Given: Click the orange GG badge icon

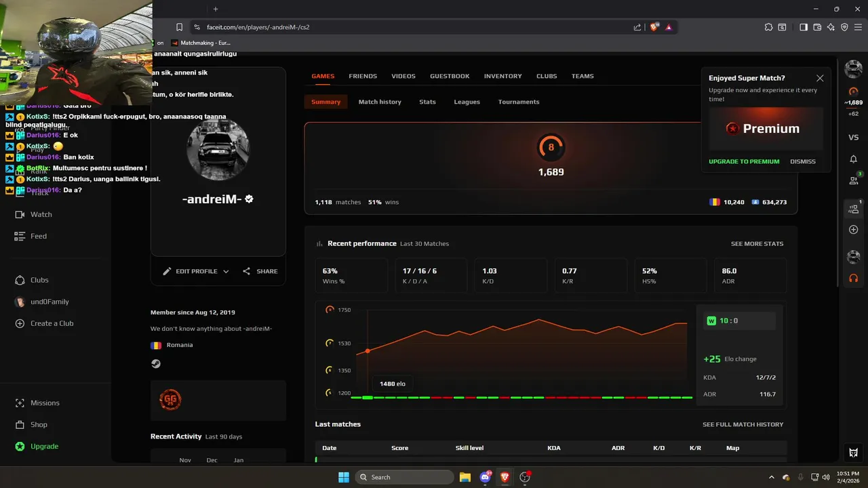Looking at the screenshot, I should [170, 400].
